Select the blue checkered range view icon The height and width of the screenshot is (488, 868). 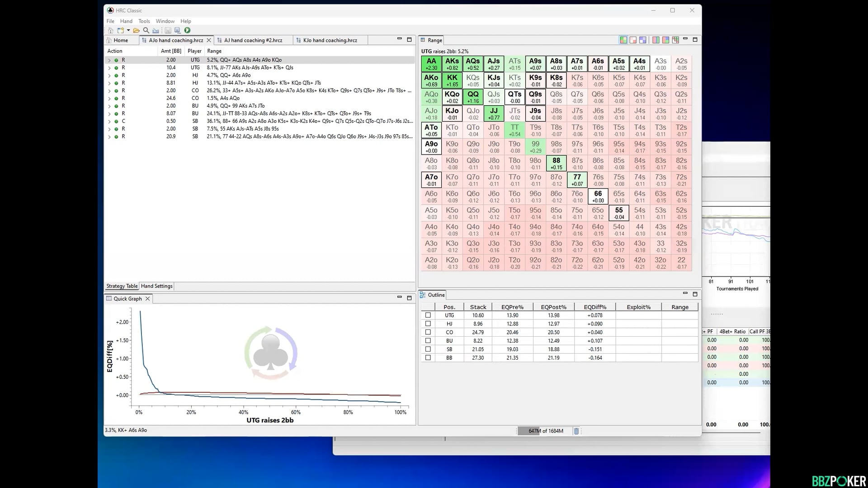642,40
